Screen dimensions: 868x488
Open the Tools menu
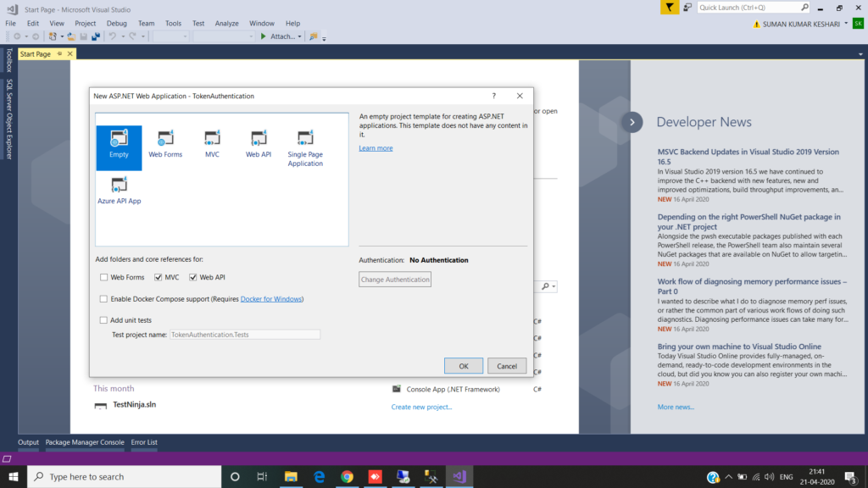point(173,23)
